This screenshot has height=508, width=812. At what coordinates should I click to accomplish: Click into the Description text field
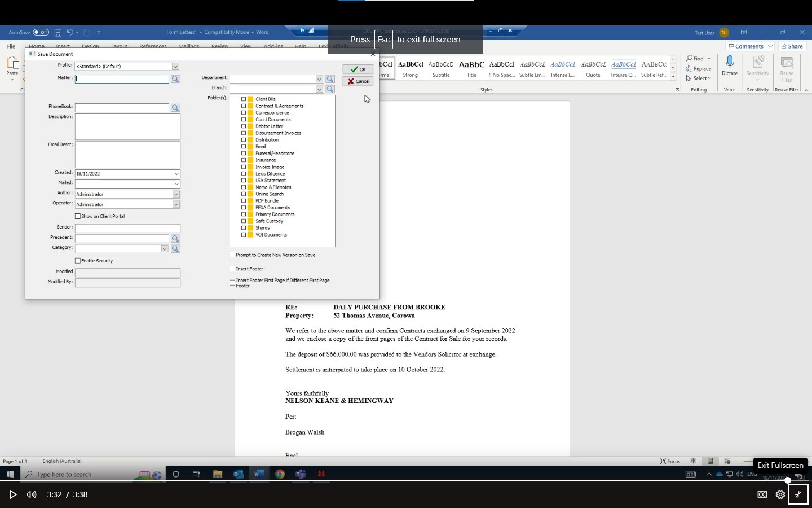pyautogui.click(x=127, y=127)
